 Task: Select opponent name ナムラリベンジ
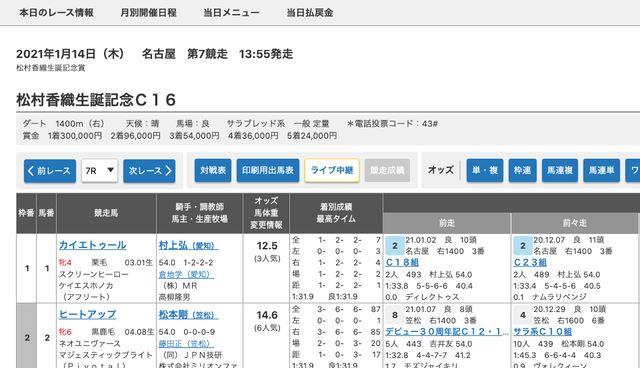[x=560, y=297]
